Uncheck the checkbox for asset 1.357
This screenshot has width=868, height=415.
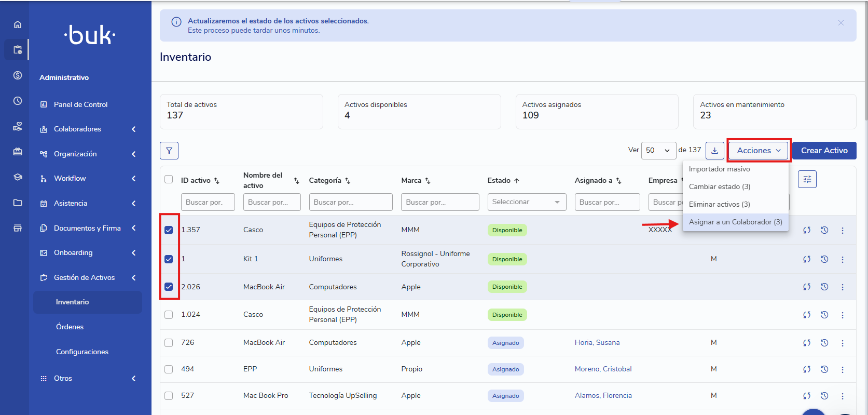point(169,230)
